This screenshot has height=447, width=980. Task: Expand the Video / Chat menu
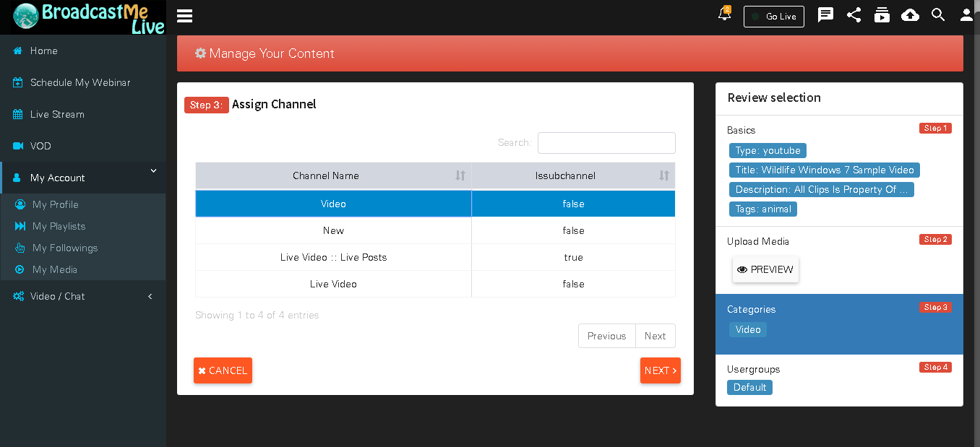tap(83, 296)
